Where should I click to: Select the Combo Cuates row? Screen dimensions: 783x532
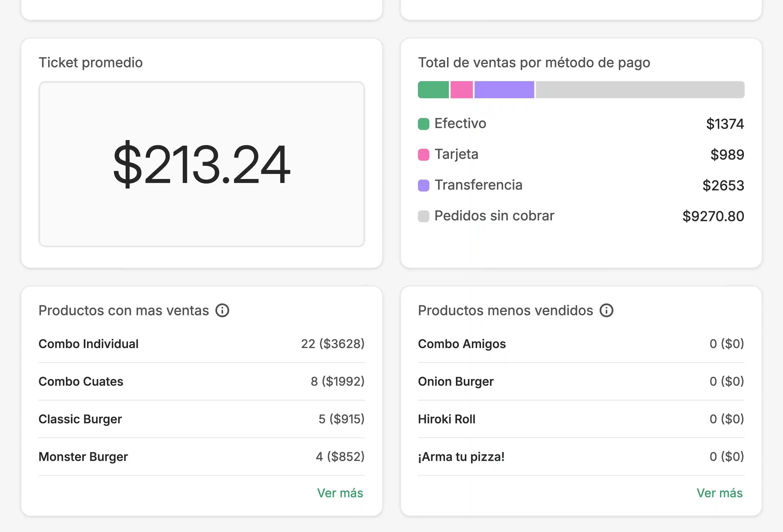point(201,381)
